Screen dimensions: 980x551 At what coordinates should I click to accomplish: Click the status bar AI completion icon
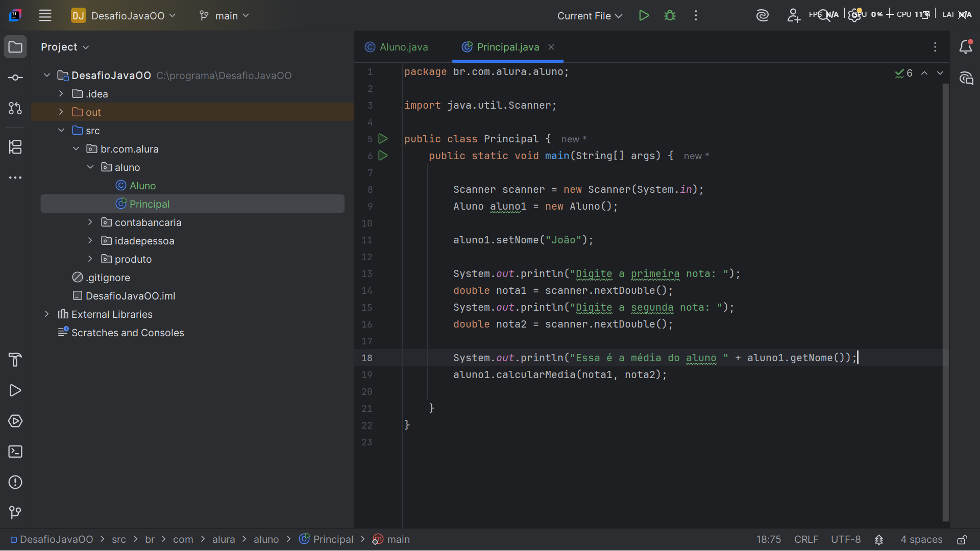(879, 540)
